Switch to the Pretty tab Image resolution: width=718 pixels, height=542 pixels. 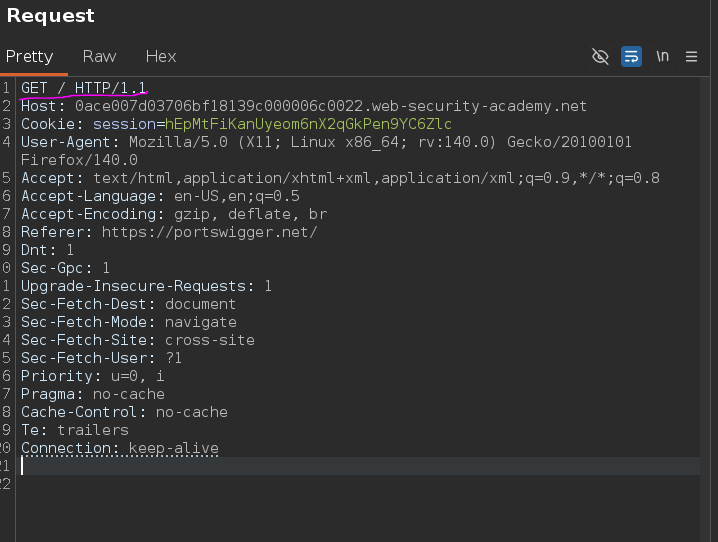click(30, 56)
